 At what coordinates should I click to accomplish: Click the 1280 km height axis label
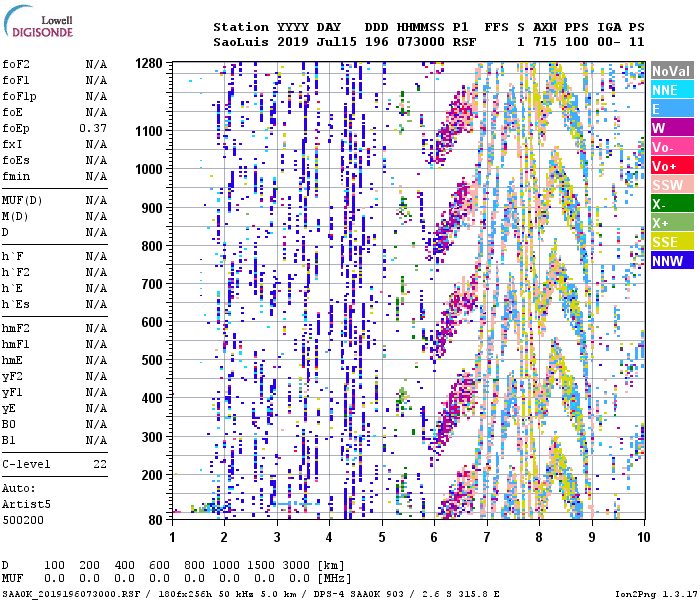coord(149,63)
